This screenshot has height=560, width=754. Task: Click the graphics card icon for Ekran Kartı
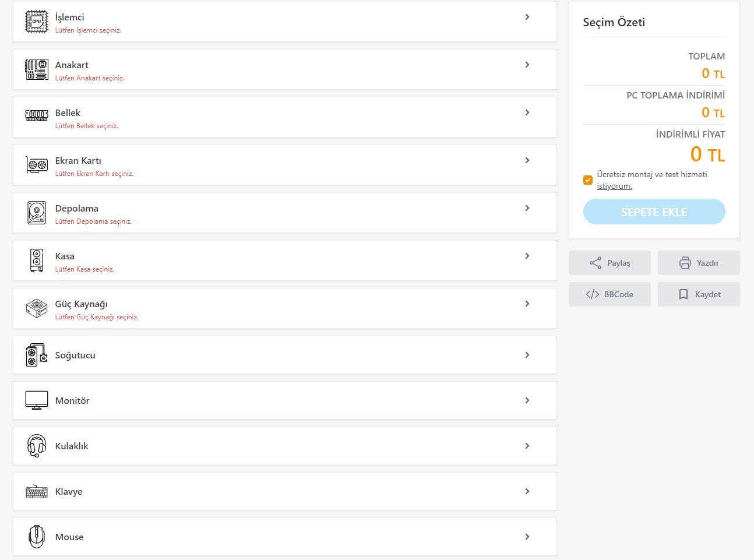pos(37,165)
